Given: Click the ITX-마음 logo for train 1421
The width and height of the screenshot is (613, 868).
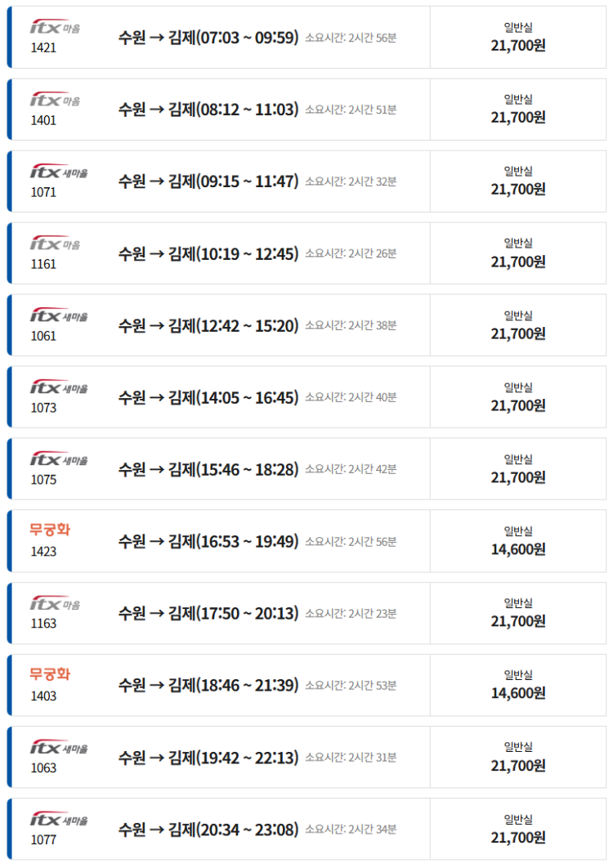Looking at the screenshot, I should pos(55,29).
